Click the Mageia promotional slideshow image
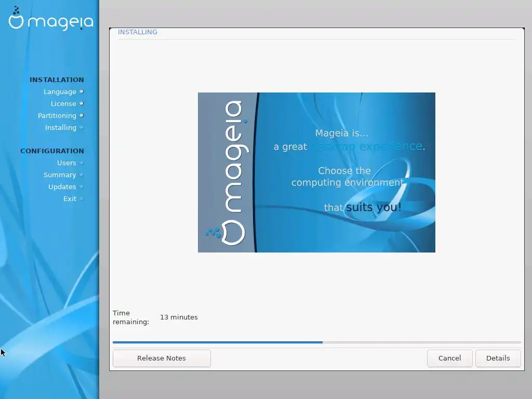Screen dimensions: 532x399 [316, 172]
